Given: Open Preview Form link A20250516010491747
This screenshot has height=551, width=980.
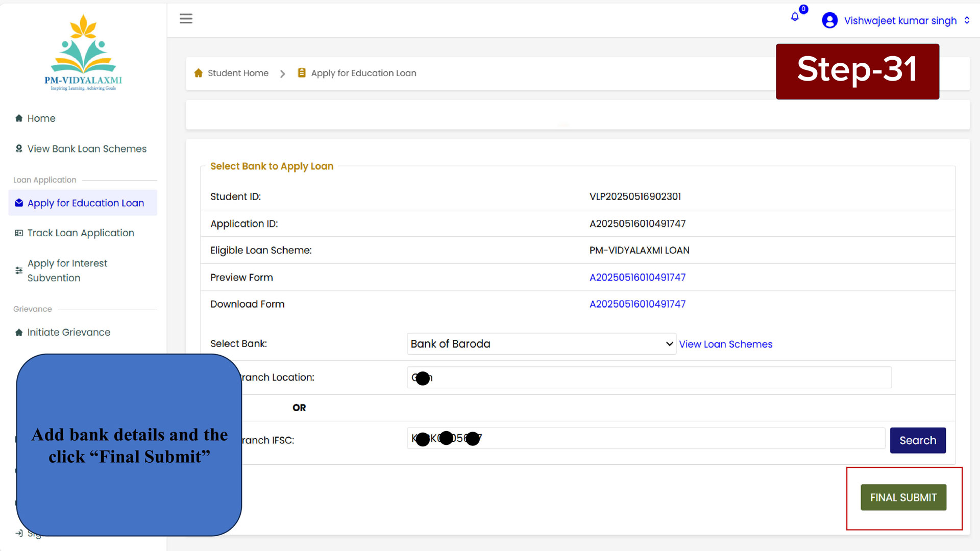Looking at the screenshot, I should (638, 278).
